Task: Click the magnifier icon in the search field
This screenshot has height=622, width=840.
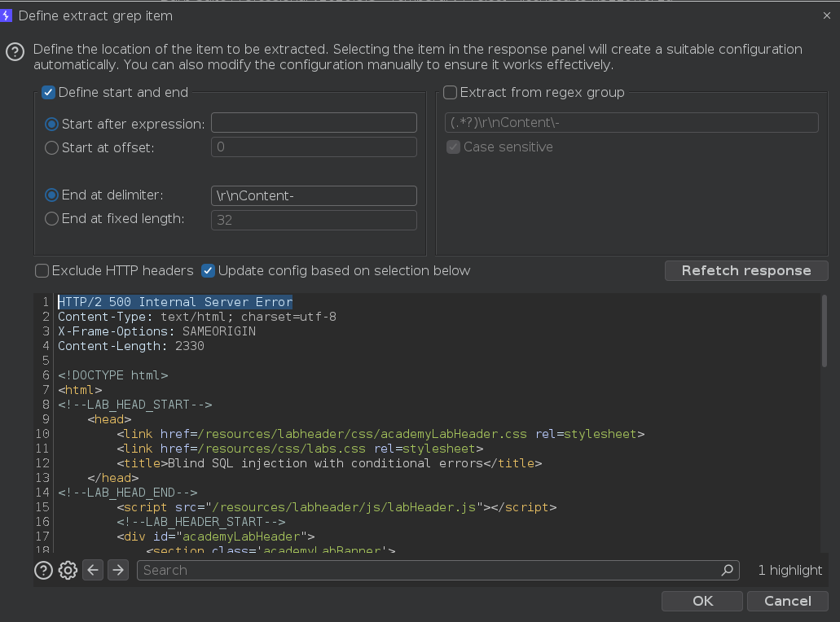Action: (x=727, y=570)
